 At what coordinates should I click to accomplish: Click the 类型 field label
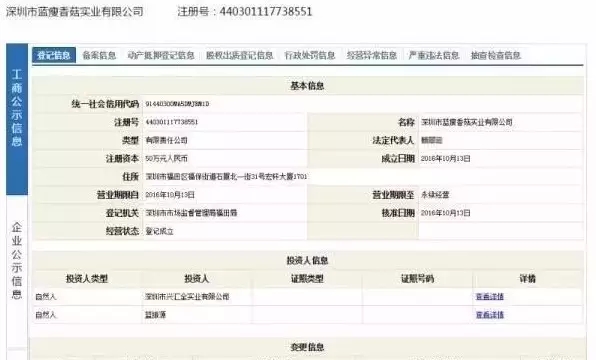pos(131,140)
